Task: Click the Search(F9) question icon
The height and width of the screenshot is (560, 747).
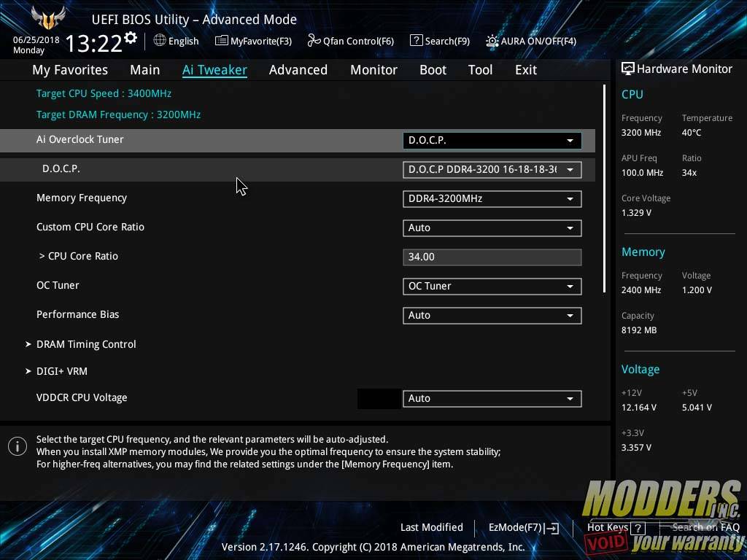Action: click(416, 41)
